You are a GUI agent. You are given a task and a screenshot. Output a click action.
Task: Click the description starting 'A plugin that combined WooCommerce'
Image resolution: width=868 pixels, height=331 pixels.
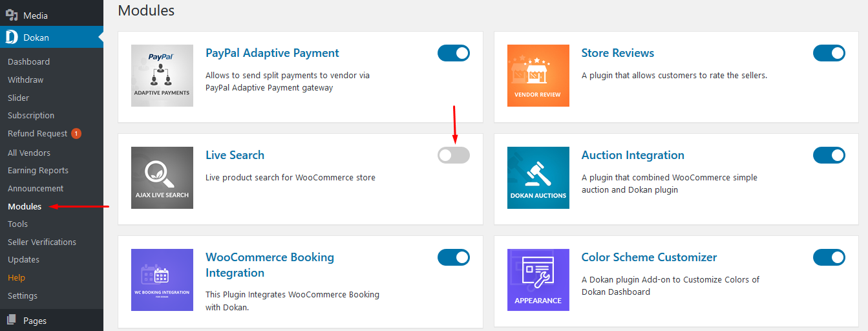(670, 184)
